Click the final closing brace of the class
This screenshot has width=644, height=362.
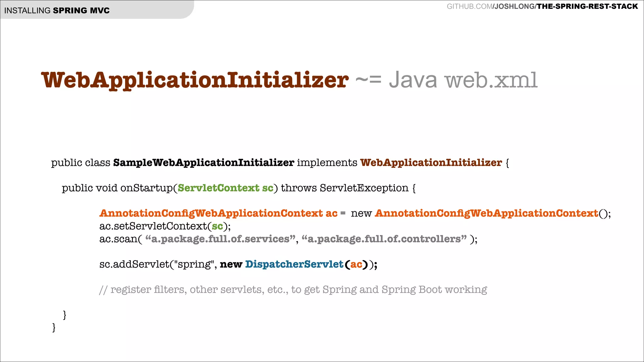(54, 327)
